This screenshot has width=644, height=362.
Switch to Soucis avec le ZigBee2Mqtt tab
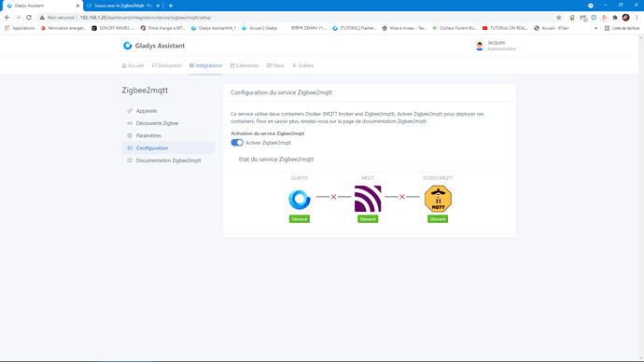[123, 6]
